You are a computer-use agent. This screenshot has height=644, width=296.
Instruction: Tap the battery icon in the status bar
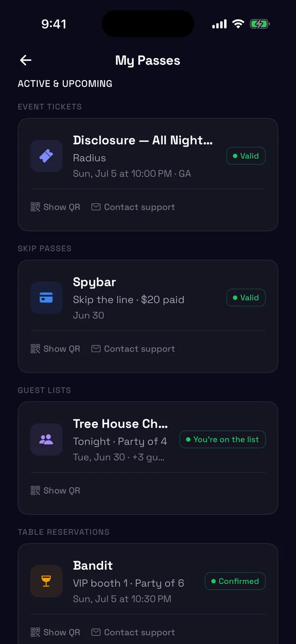pos(259,24)
